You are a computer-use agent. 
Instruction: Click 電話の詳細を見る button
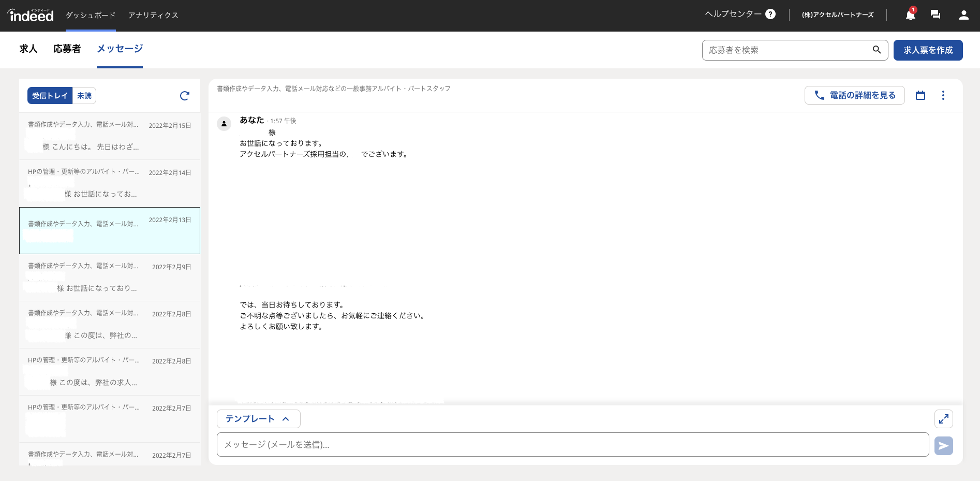point(854,95)
